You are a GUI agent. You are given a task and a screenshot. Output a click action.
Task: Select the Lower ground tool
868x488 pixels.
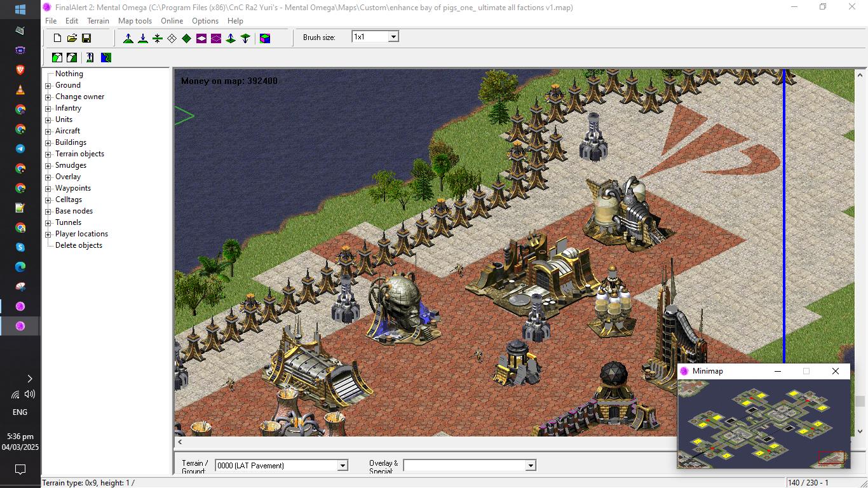click(x=143, y=38)
